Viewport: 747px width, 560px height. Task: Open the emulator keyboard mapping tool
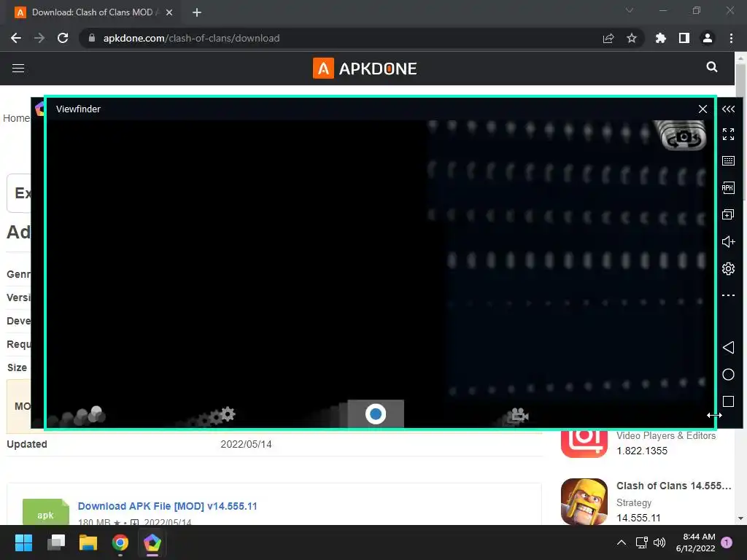coord(728,160)
